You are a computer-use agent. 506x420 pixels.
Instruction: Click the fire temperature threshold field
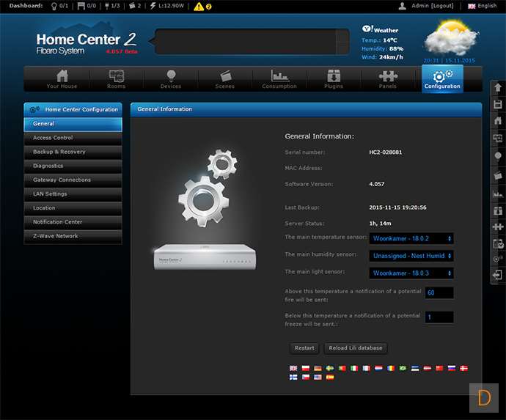(x=439, y=292)
